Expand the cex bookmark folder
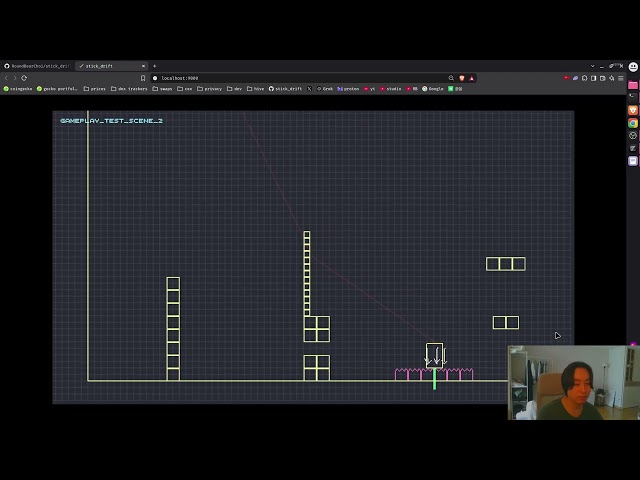 184,89
